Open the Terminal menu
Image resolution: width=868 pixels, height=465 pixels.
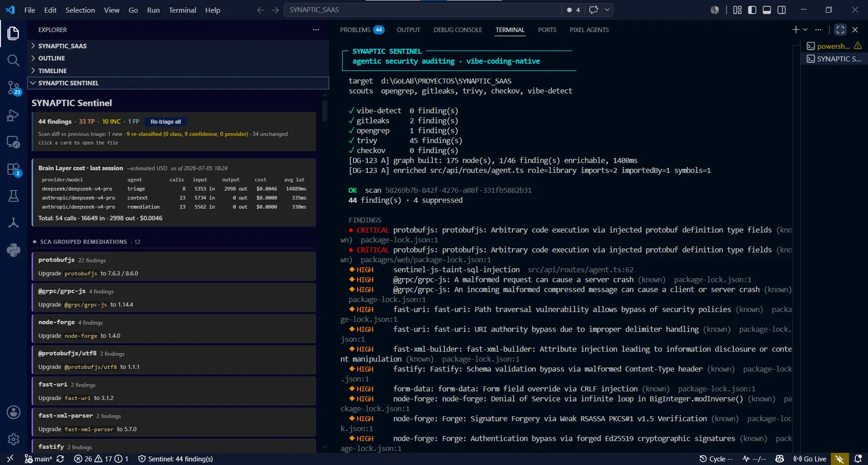pyautogui.click(x=182, y=10)
